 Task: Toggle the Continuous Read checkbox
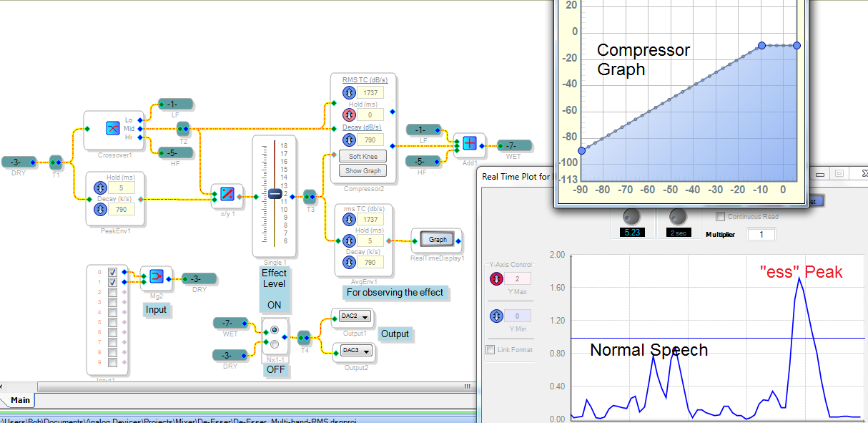click(721, 216)
